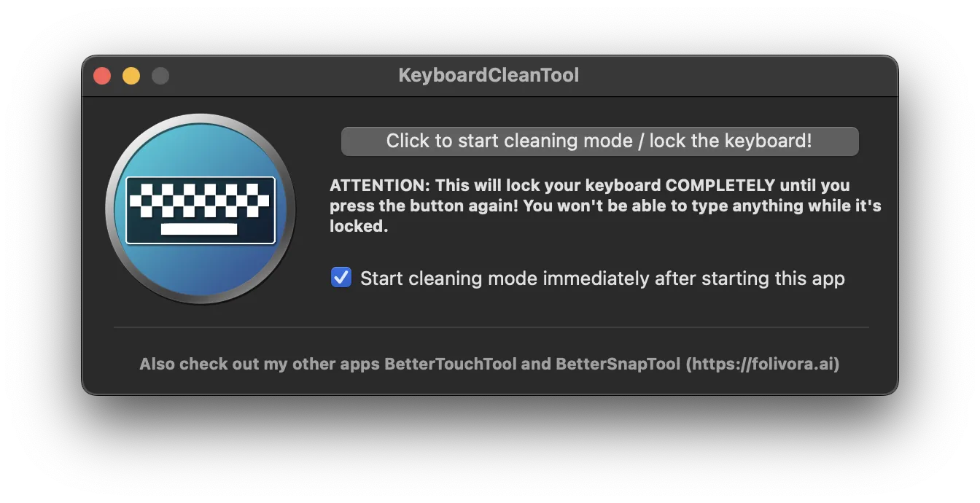
Task: Minimize the window using the yellow button
Action: point(131,75)
